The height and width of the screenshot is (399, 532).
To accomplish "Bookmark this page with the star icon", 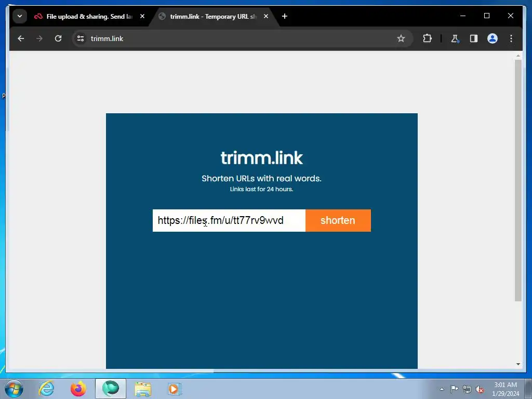I will click(401, 38).
